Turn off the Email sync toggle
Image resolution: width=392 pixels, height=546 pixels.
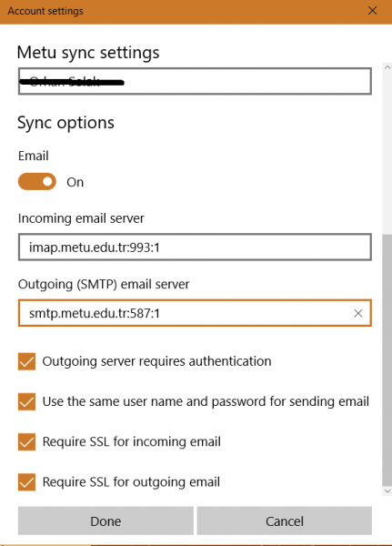(x=37, y=181)
